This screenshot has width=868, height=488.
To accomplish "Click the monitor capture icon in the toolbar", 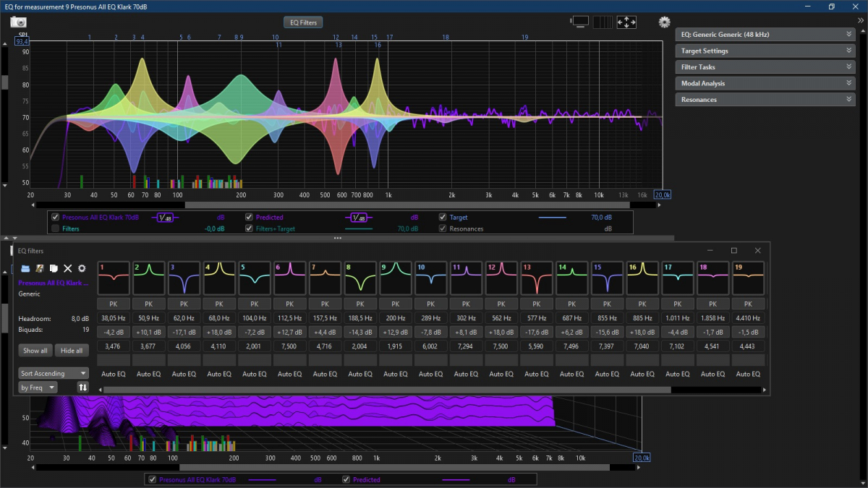I will click(x=579, y=22).
